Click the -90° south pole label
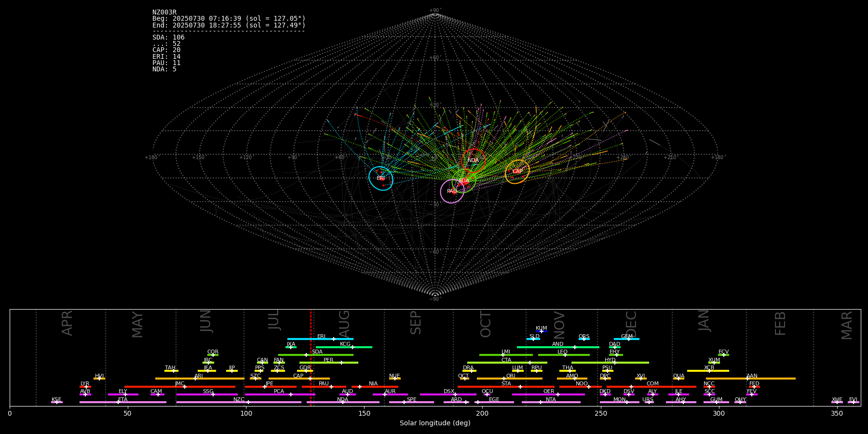Screen dimensions: 868x434 click(x=435, y=299)
